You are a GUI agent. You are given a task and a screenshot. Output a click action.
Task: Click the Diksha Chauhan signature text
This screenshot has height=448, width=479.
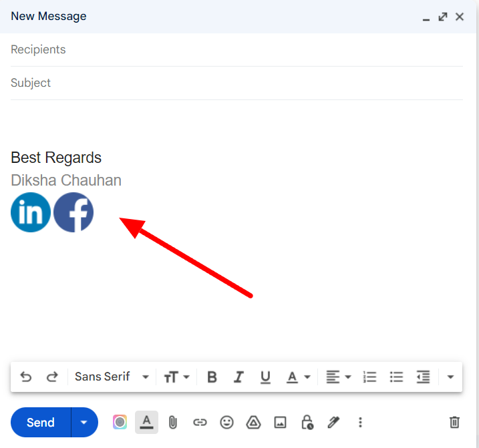coord(66,180)
